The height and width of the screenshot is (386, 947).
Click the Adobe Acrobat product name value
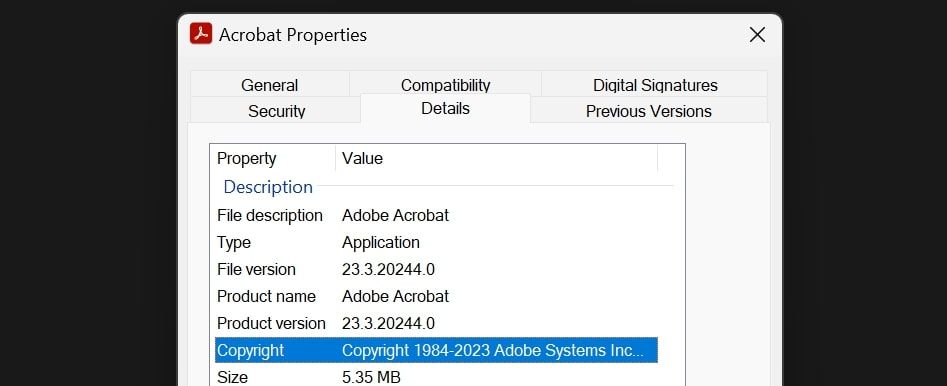pyautogui.click(x=396, y=297)
